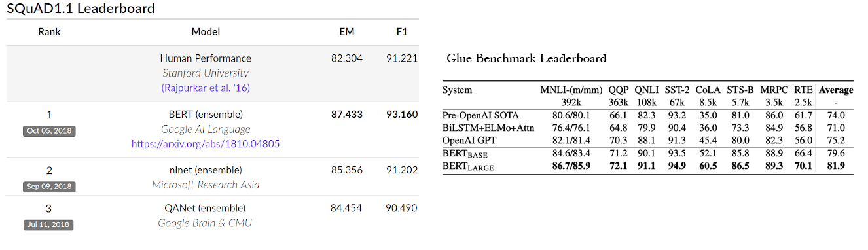Click the Glue Benchmark Leaderboard title
Image resolution: width=868 pixels, height=250 pixels.
click(x=527, y=58)
